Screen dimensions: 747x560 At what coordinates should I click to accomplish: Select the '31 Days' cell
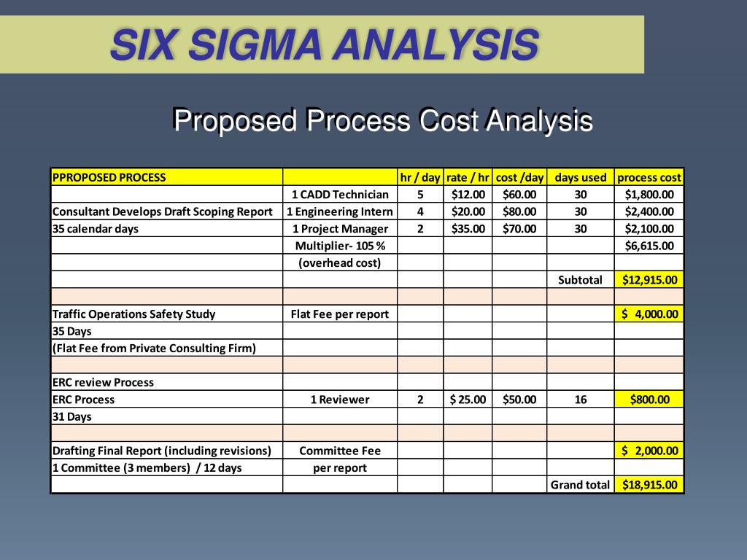click(167, 416)
